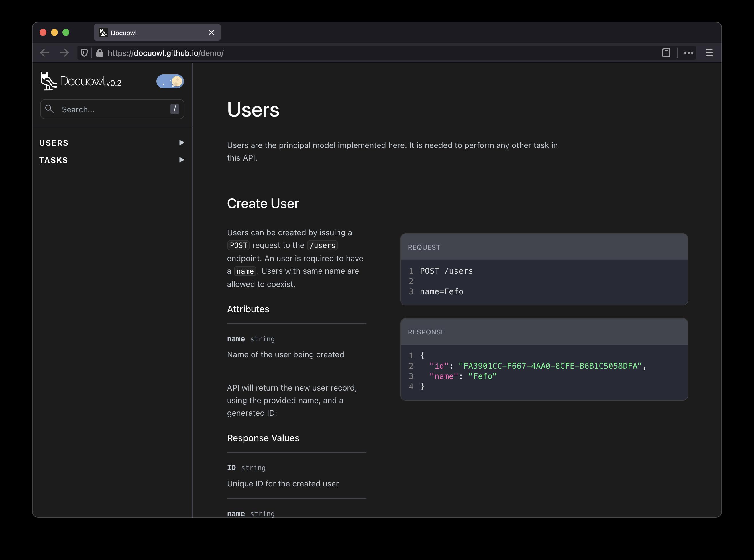Click the search bar icon

pyautogui.click(x=50, y=109)
